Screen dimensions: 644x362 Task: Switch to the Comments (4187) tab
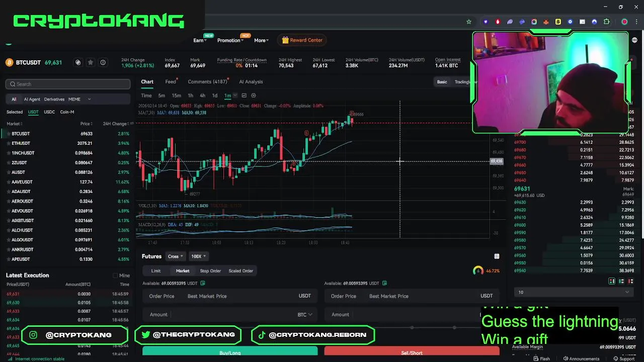tap(207, 82)
